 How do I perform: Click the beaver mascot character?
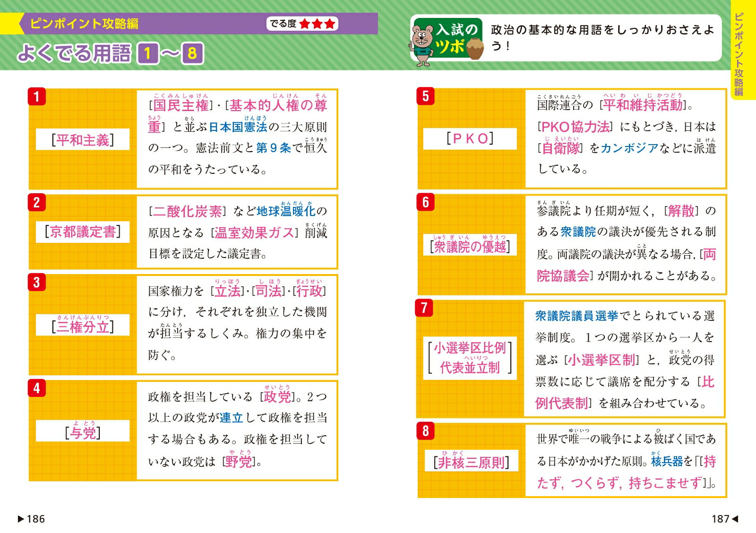[x=422, y=44]
